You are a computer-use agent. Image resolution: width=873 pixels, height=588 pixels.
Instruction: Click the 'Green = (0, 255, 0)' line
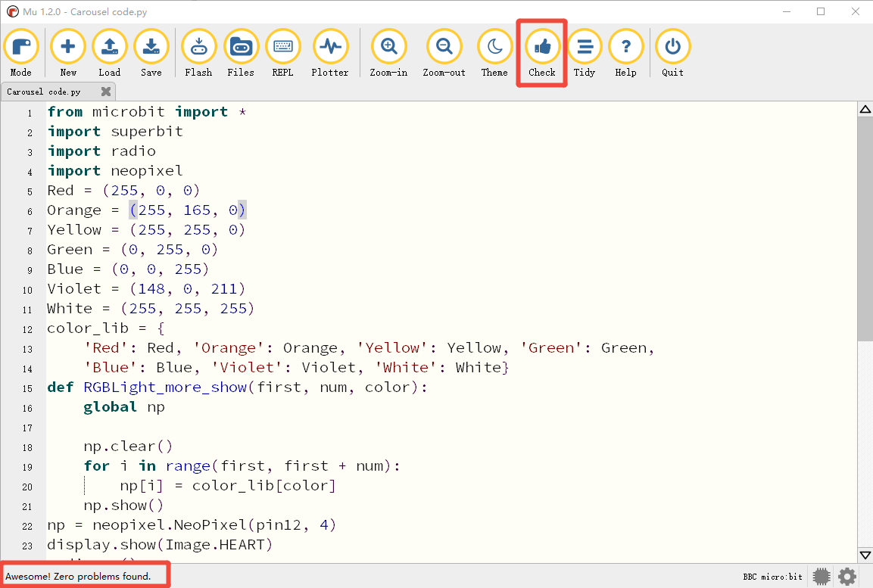133,249
